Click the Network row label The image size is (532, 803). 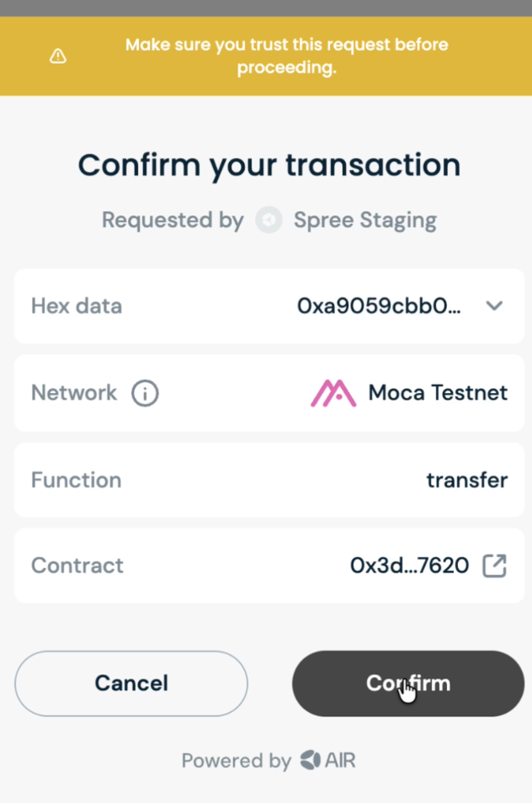[x=74, y=393]
